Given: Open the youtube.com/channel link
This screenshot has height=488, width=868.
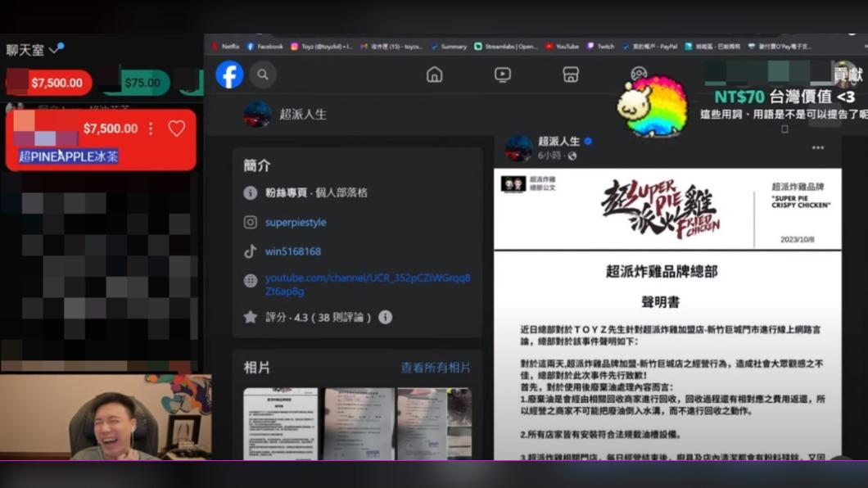Looking at the screenshot, I should tap(368, 284).
